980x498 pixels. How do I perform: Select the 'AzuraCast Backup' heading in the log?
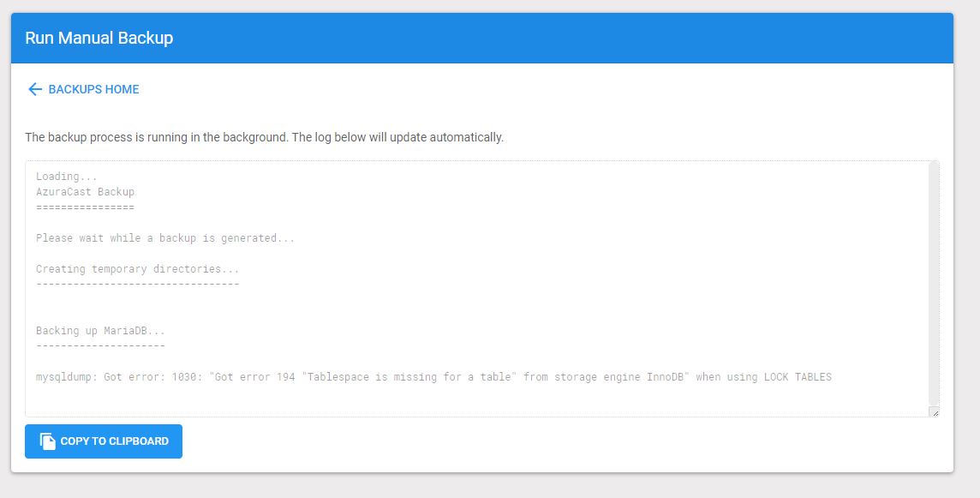pyautogui.click(x=84, y=191)
